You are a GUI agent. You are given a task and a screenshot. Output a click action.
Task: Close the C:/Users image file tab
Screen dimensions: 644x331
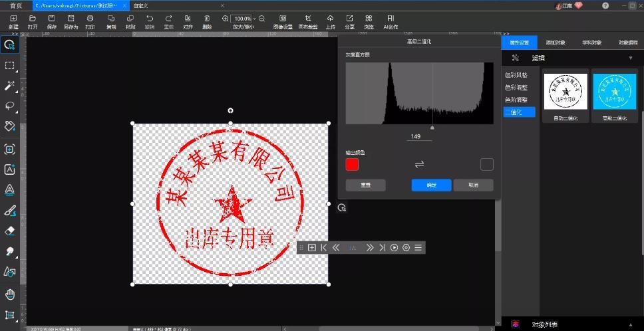[125, 6]
